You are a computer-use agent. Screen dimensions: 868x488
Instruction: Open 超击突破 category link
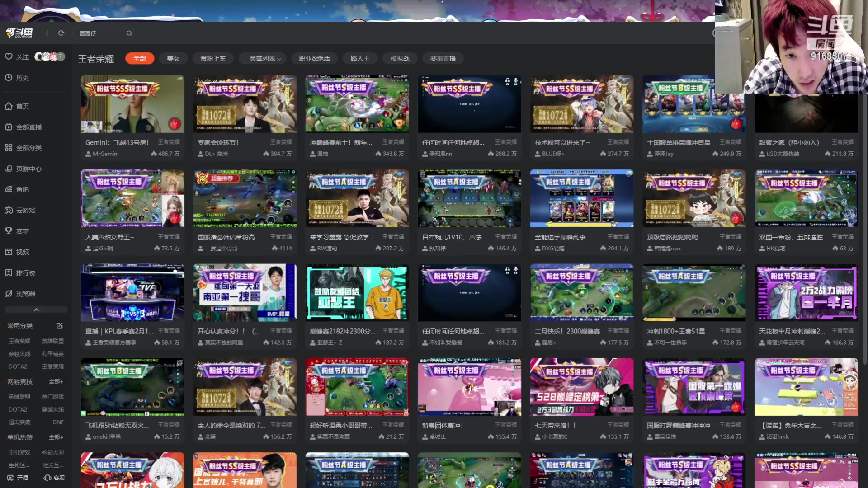click(19, 422)
